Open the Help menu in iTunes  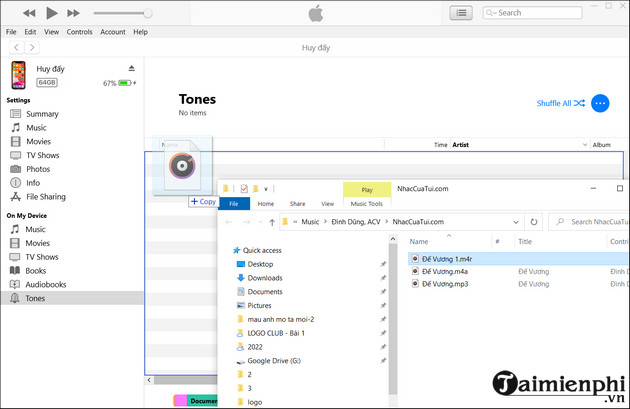(x=141, y=32)
